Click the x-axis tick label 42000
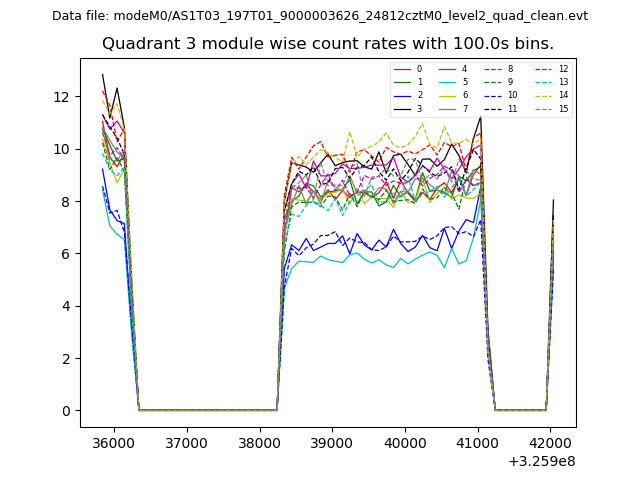Screen dimensions: 640x480 coord(550,442)
